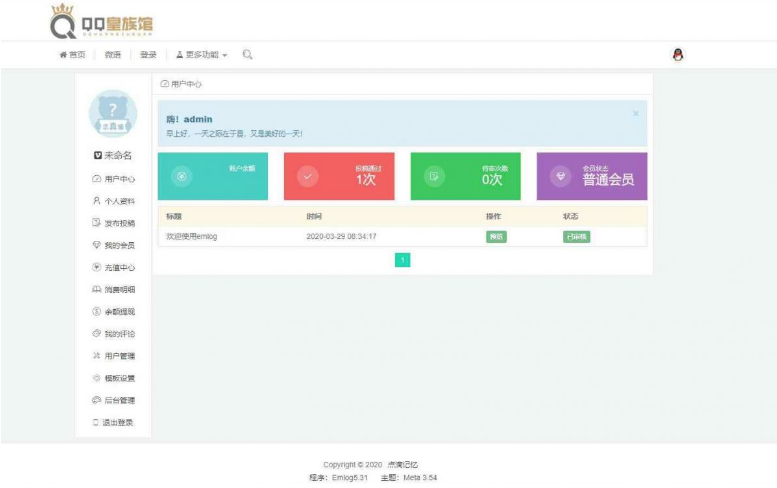Open 充值中心 in the sidebar
This screenshot has width=777, height=488.
tap(118, 267)
